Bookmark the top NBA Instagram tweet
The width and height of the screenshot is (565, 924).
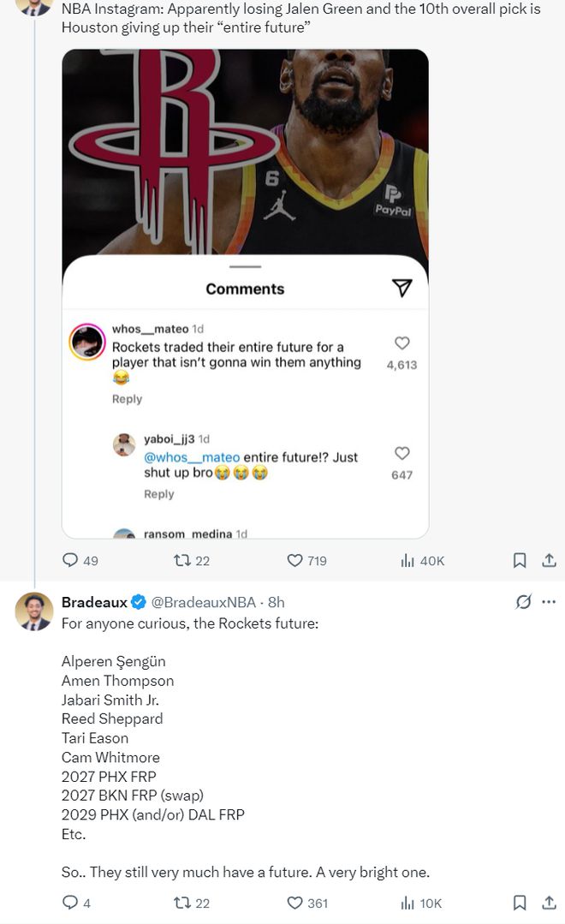(x=520, y=560)
